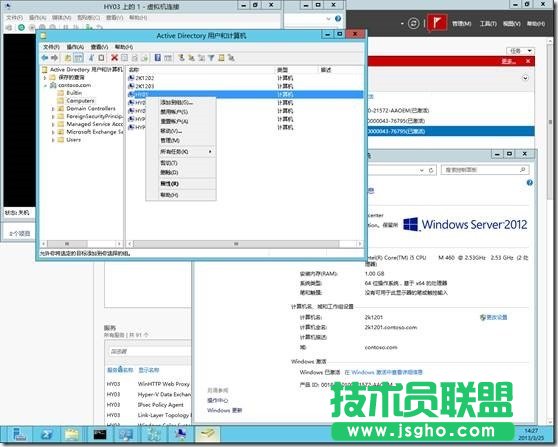Click the horizontal scrollbar under the console tree
Image resolution: width=558 pixels, height=447 pixels.
pyautogui.click(x=67, y=244)
